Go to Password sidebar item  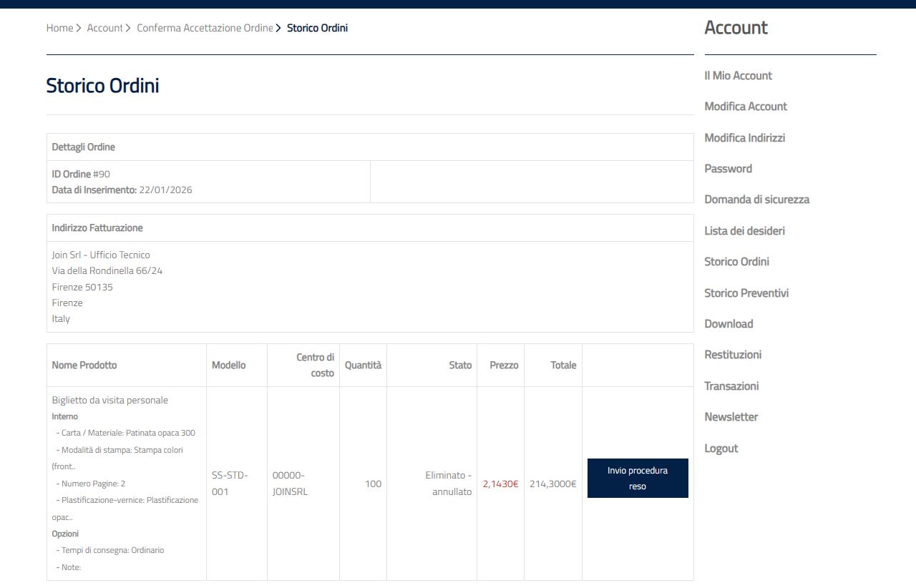pos(728,169)
